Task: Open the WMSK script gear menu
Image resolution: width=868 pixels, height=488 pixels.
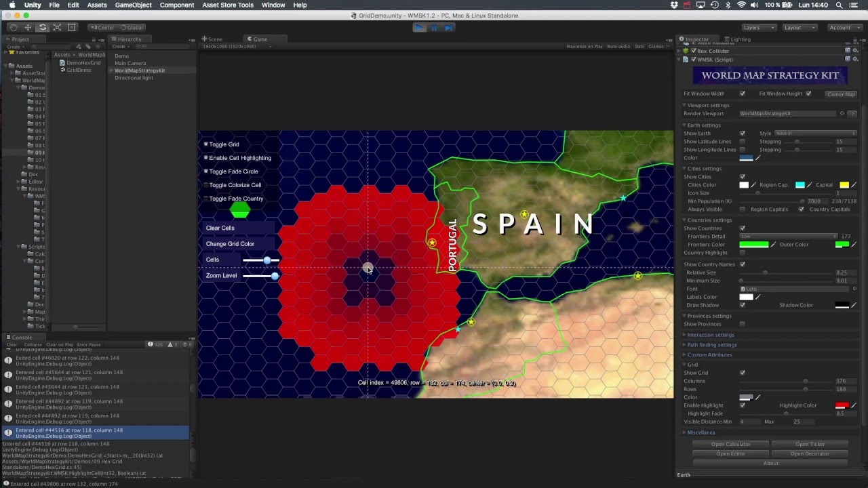Action: coord(856,60)
